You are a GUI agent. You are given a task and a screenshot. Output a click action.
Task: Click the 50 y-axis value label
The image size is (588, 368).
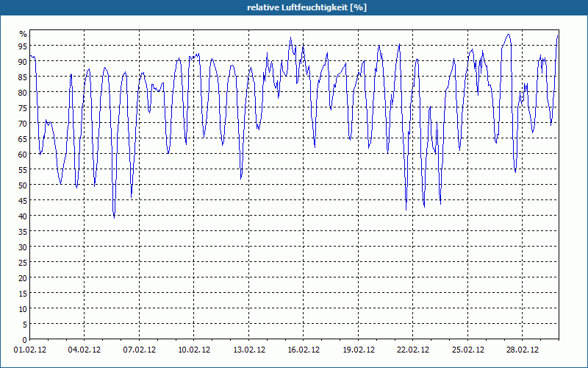click(x=23, y=185)
